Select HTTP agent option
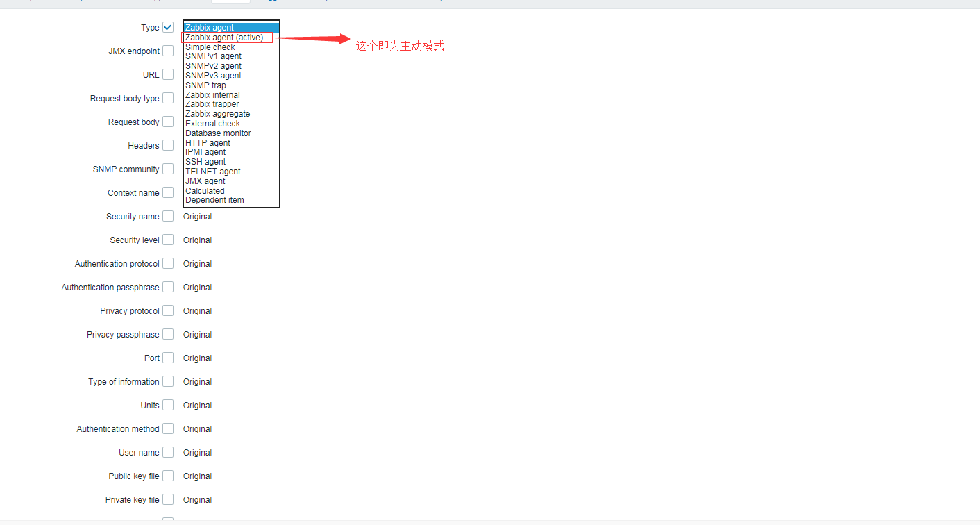Viewport: 980px width, 525px height. pos(231,143)
